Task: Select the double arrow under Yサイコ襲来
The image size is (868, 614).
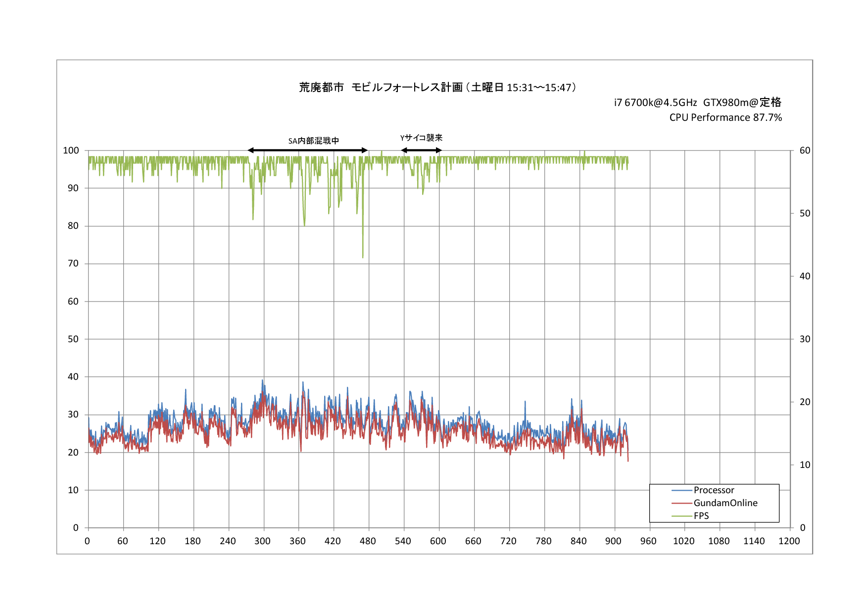Action: point(421,150)
